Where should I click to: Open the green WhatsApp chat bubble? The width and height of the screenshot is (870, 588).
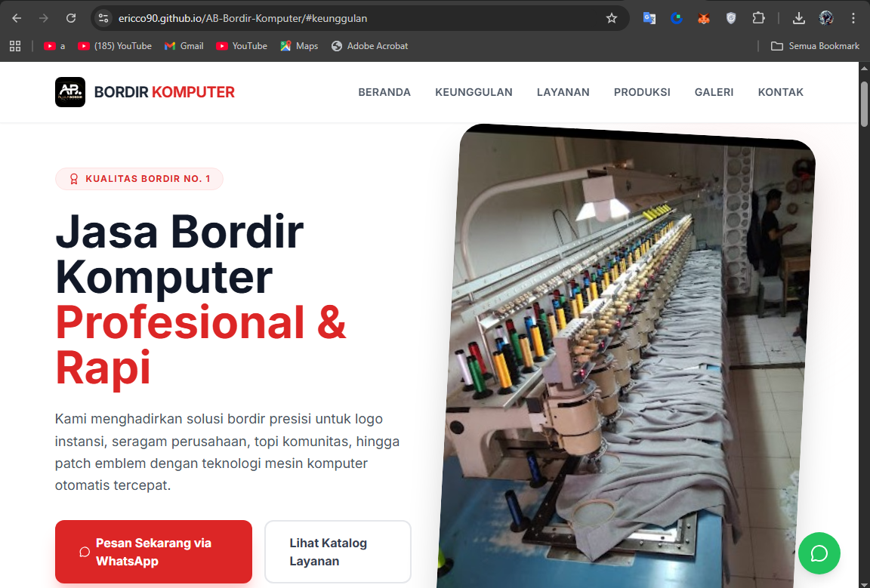pos(819,553)
